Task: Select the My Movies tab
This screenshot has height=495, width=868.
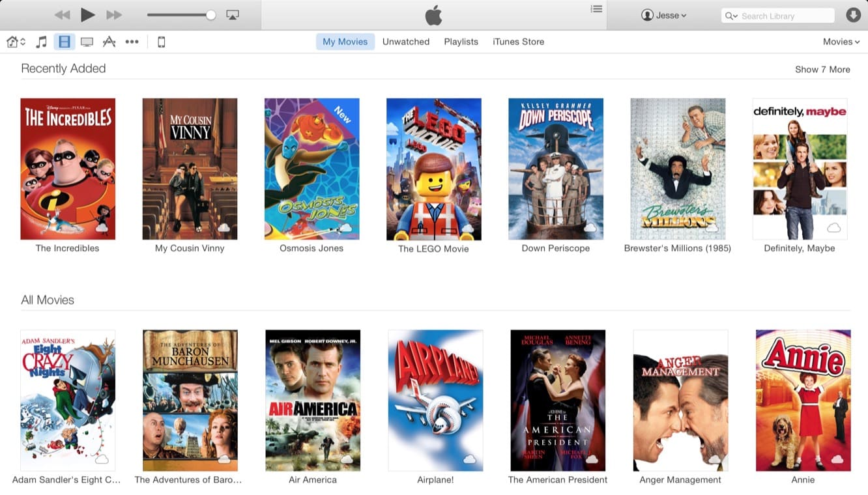Action: pyautogui.click(x=345, y=42)
